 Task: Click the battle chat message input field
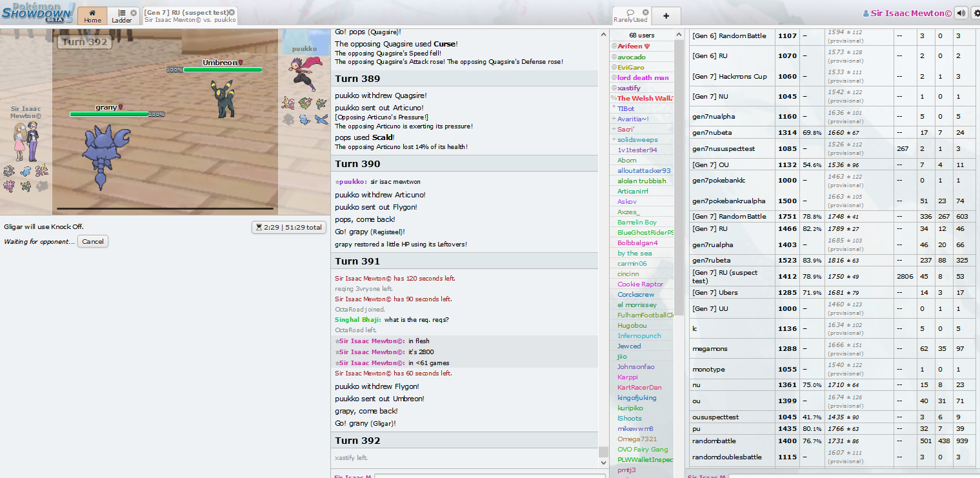click(x=489, y=476)
